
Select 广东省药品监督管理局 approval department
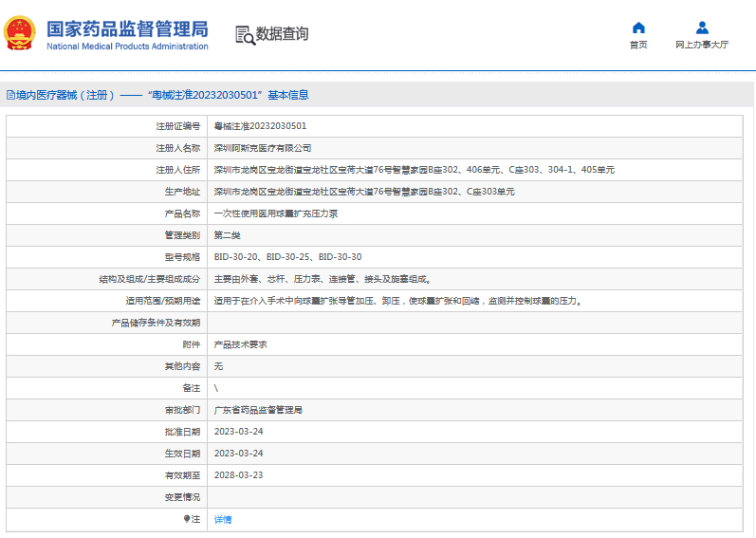[258, 410]
